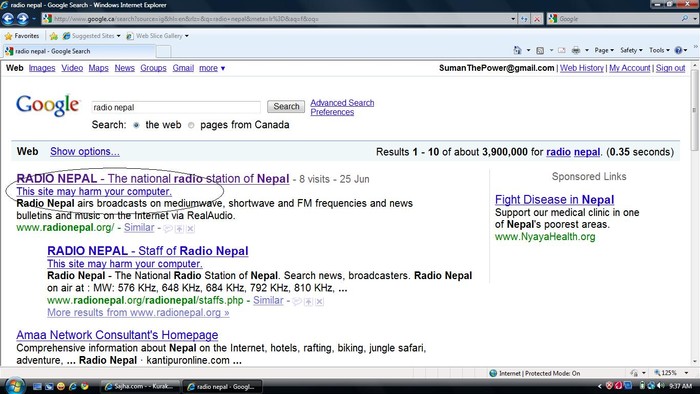Expand Google's "more" services menu
Viewport: 700px width, 394px height.
212,68
